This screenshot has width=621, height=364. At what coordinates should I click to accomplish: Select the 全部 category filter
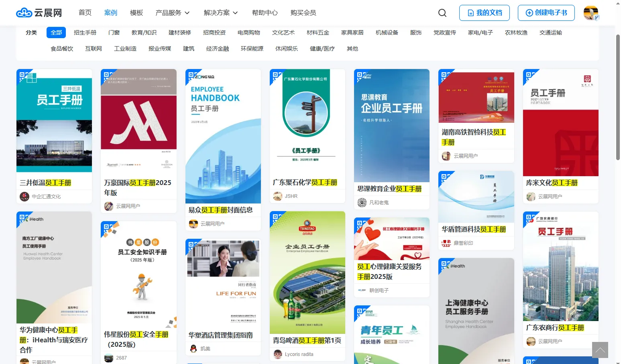(x=56, y=33)
